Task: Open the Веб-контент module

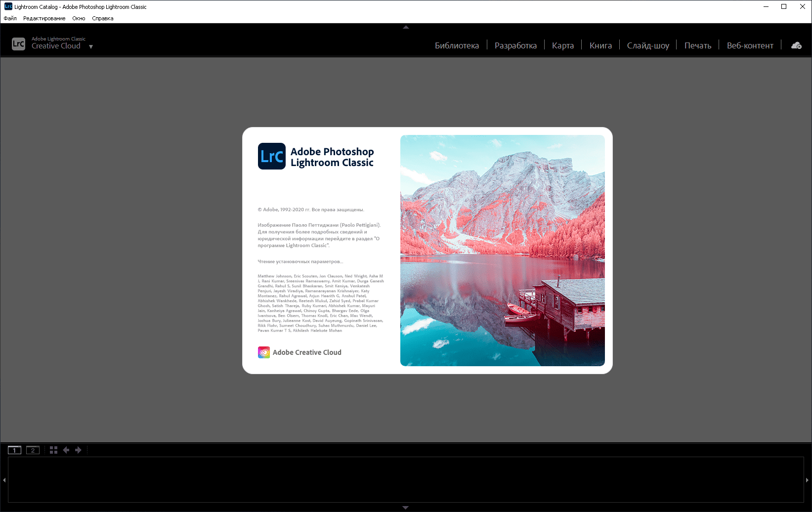Action: [750, 45]
